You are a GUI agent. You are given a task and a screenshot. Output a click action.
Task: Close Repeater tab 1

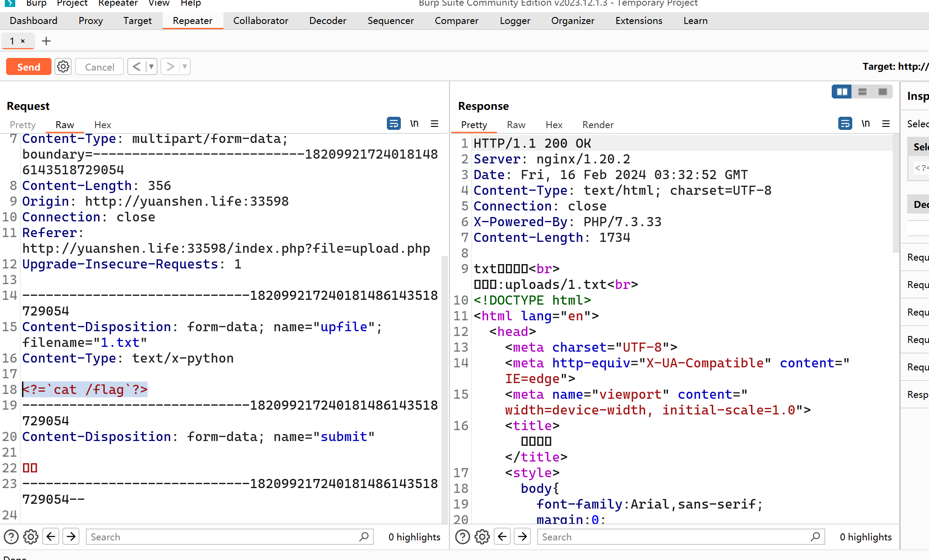pyautogui.click(x=23, y=41)
